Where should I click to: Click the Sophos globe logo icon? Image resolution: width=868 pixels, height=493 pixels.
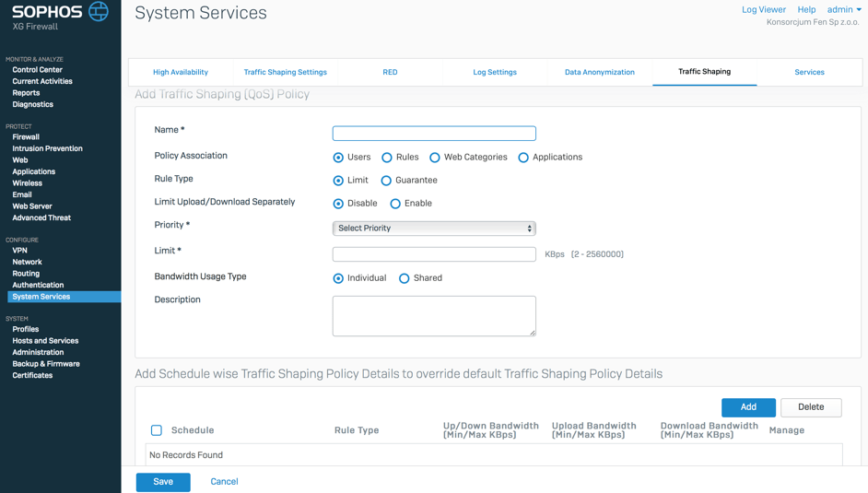(x=99, y=12)
